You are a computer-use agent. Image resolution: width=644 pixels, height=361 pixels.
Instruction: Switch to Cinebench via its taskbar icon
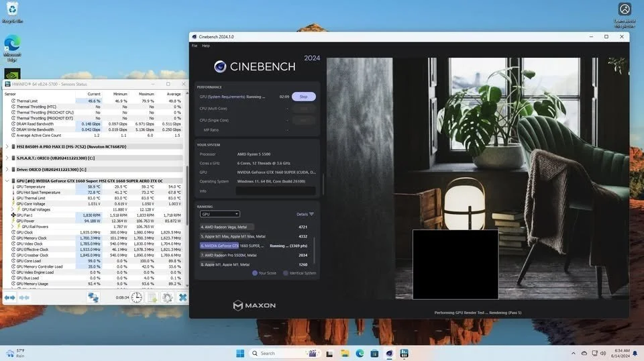pyautogui.click(x=389, y=353)
